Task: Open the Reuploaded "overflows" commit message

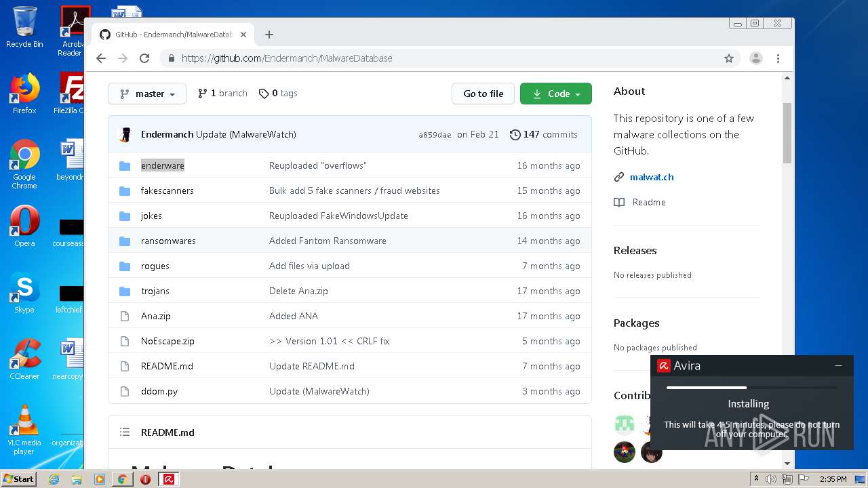Action: pos(317,165)
